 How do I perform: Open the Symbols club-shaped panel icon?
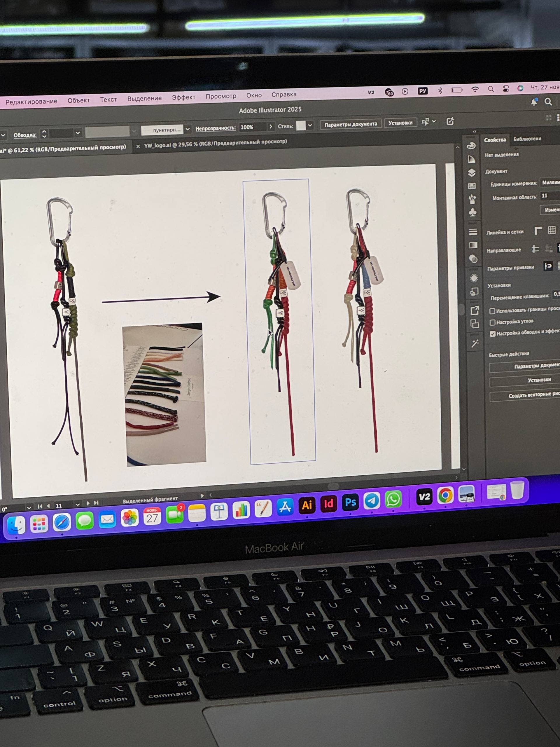pos(473,212)
